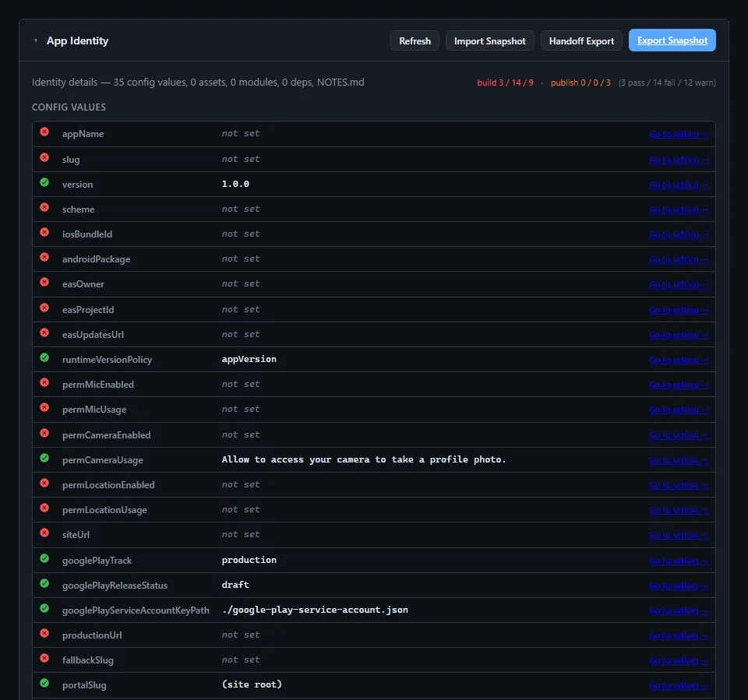The height and width of the screenshot is (700, 748).
Task: Go to setting for permLocationEnabled
Action: [x=679, y=485]
